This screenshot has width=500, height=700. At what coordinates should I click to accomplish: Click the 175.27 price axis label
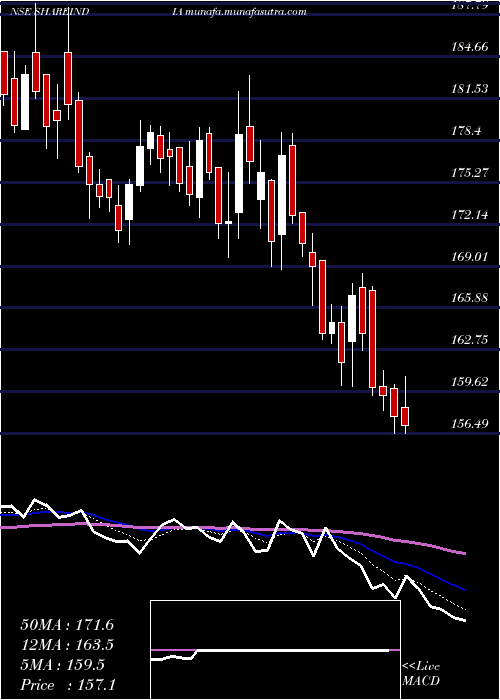(x=470, y=172)
